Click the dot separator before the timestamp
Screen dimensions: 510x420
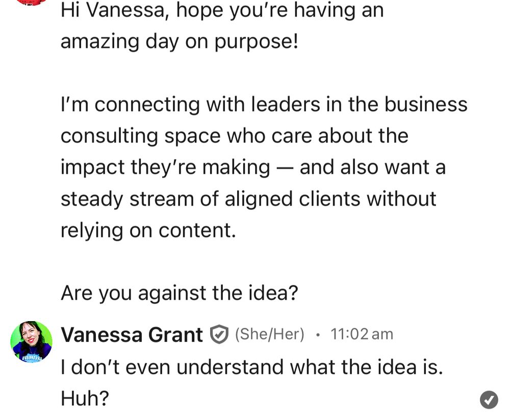318,334
